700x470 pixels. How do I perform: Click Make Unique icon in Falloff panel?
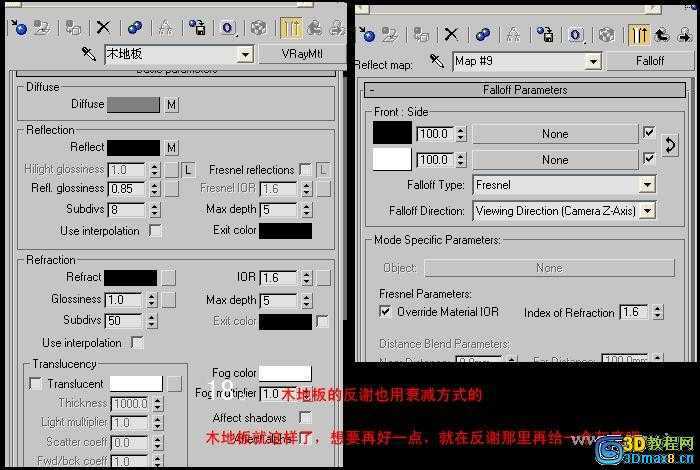click(x=513, y=34)
